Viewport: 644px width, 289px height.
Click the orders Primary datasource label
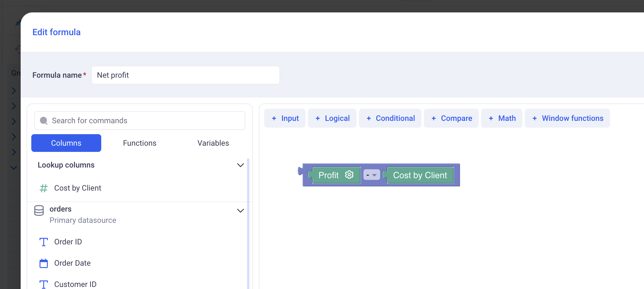point(83,215)
